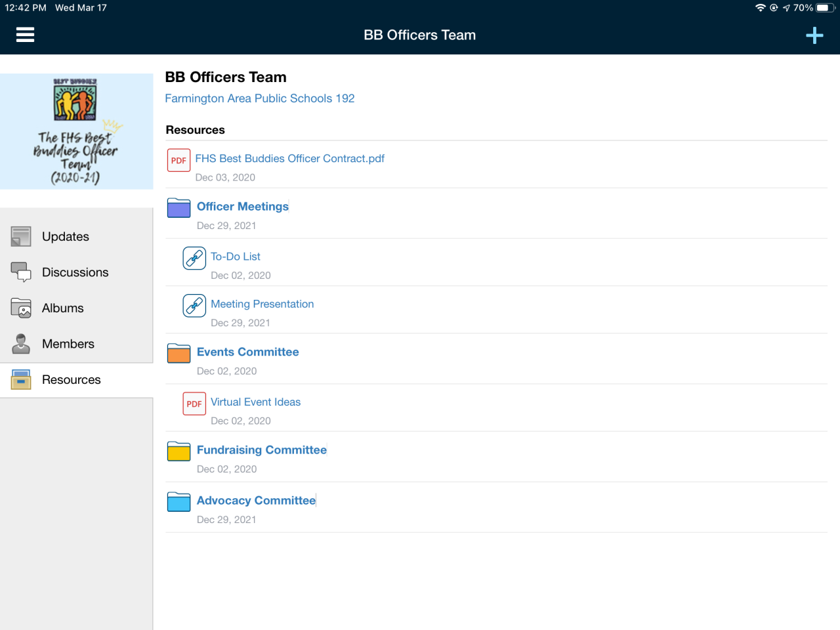Viewport: 840px width, 630px height.
Task: Click the purple Officer Meetings folder icon
Action: pos(178,208)
